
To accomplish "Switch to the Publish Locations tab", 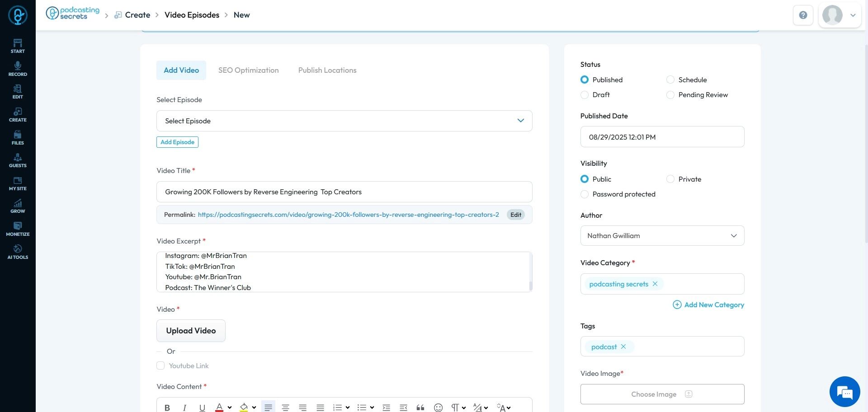I will pyautogui.click(x=327, y=70).
